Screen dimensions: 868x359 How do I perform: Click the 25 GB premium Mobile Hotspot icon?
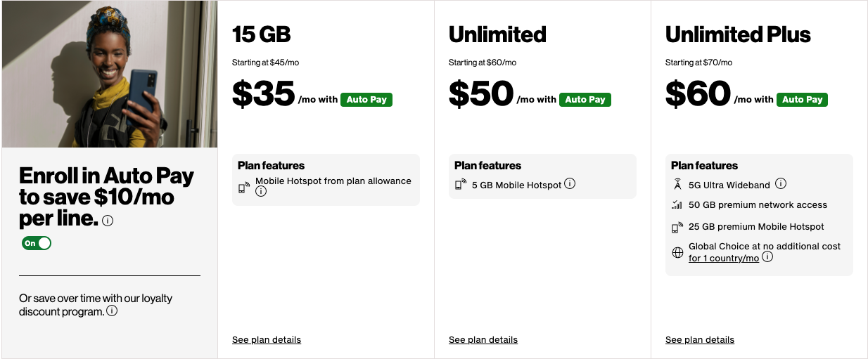[677, 227]
